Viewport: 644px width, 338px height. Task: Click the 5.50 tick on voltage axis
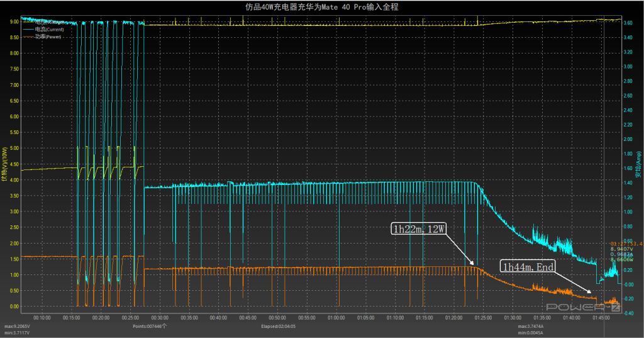(14, 132)
